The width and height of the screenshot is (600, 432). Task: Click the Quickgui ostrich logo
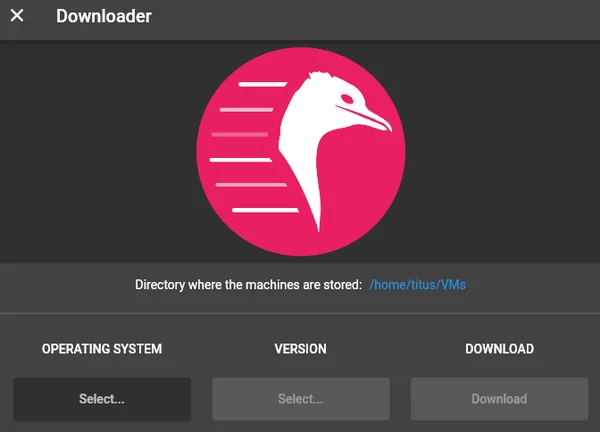pyautogui.click(x=301, y=152)
